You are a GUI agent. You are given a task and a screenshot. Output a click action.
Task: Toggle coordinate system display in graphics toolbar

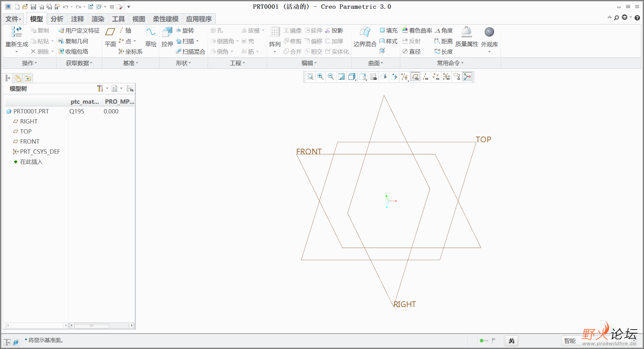click(446, 77)
